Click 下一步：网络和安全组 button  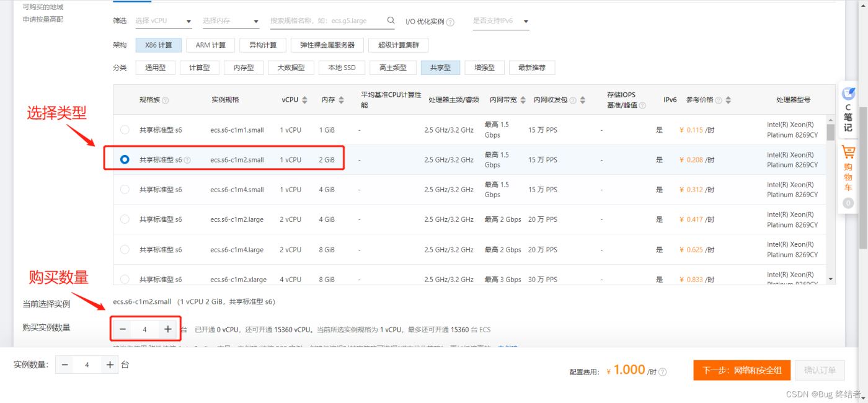click(x=742, y=370)
